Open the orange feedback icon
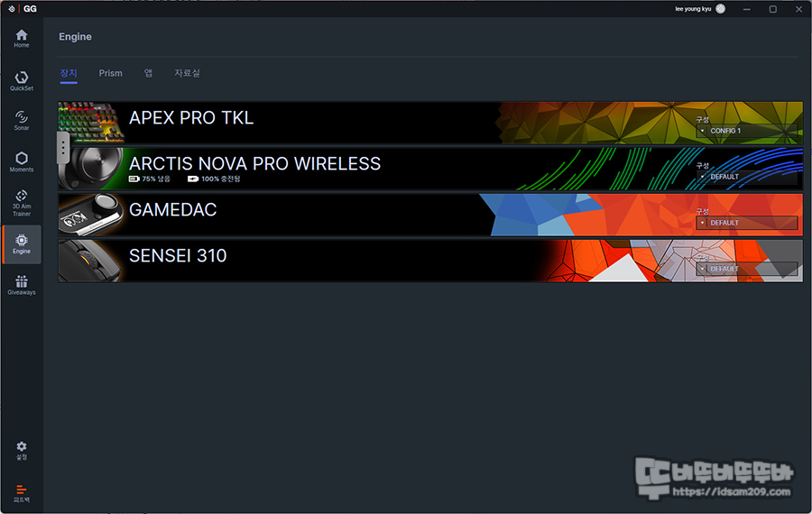 (22, 493)
